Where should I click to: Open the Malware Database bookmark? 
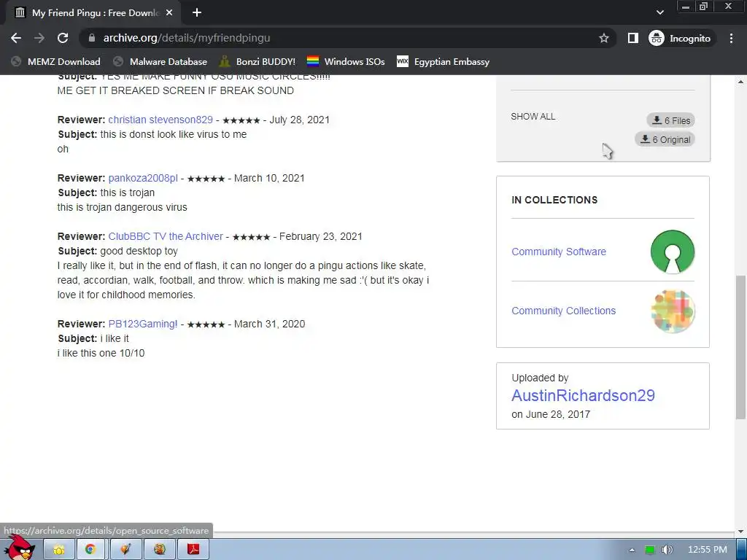pyautogui.click(x=160, y=62)
